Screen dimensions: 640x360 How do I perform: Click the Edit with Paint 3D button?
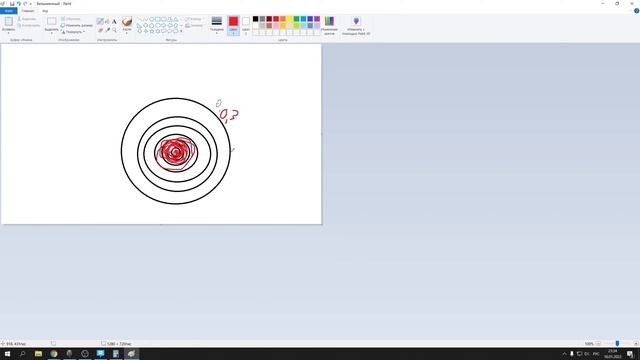356,25
